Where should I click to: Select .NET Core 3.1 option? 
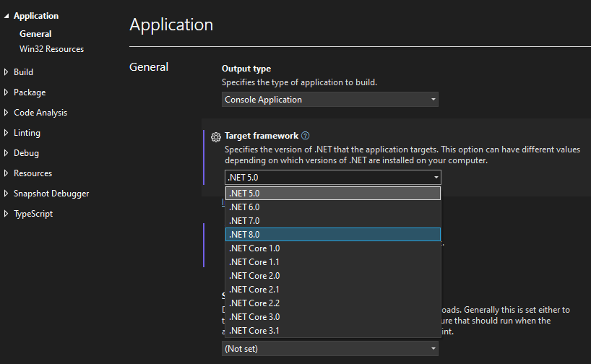pyautogui.click(x=332, y=331)
